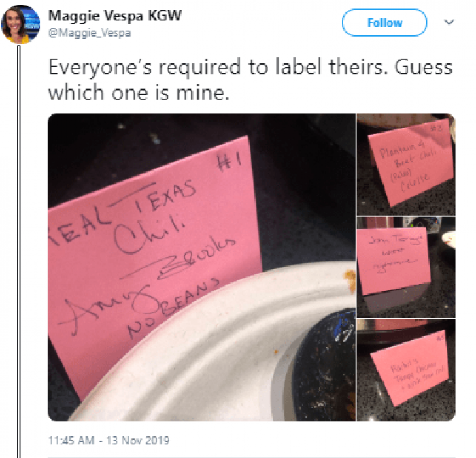Screen dimensions: 476x458
Task: Open the middle-right pink card thumbnail
Action: [x=406, y=267]
